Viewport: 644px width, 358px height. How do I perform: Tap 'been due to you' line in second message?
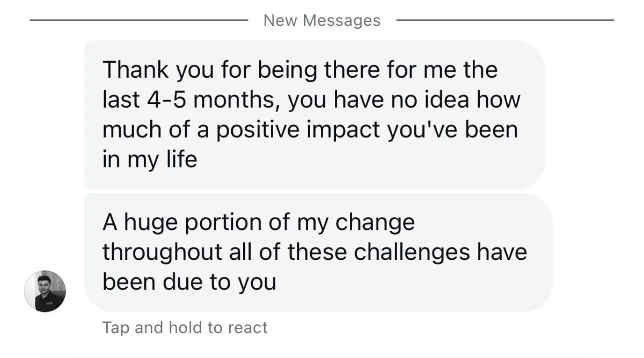pyautogui.click(x=189, y=282)
